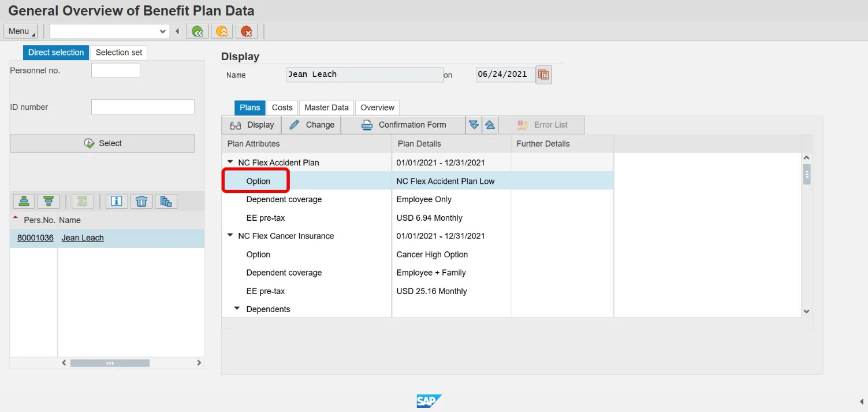This screenshot has width=868, height=412.
Task: Click the expand all nodes icon
Action: (x=474, y=125)
